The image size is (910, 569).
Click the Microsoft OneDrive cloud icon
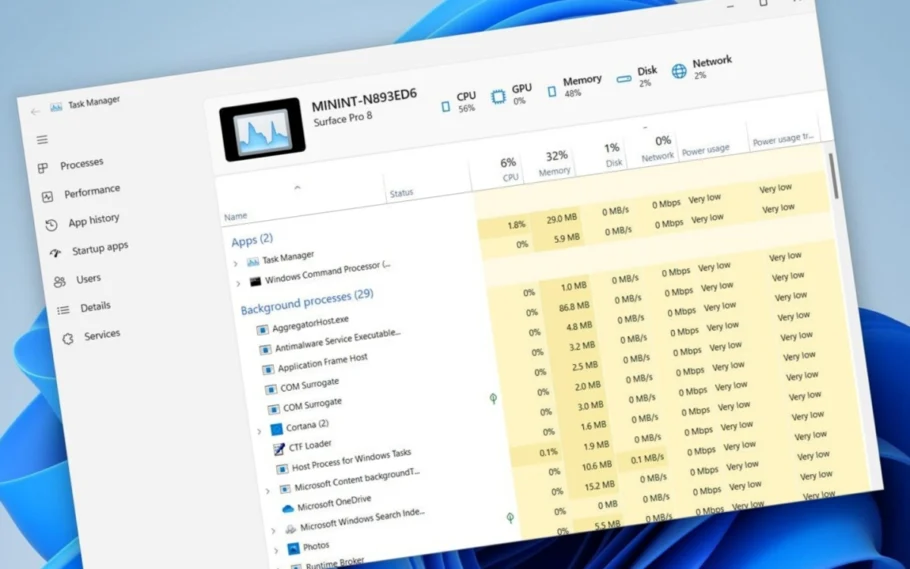287,508
